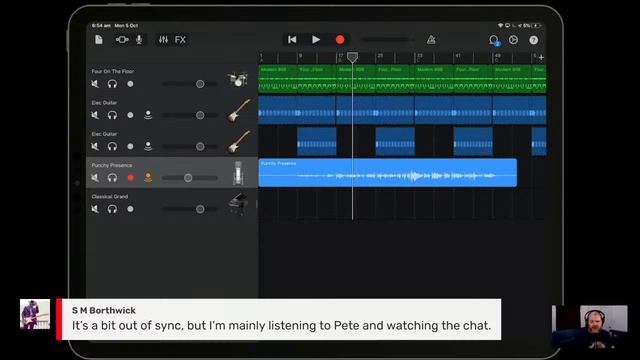Adjust the master volume slider
Image resolution: width=640 pixels, height=360 pixels.
click(387, 40)
